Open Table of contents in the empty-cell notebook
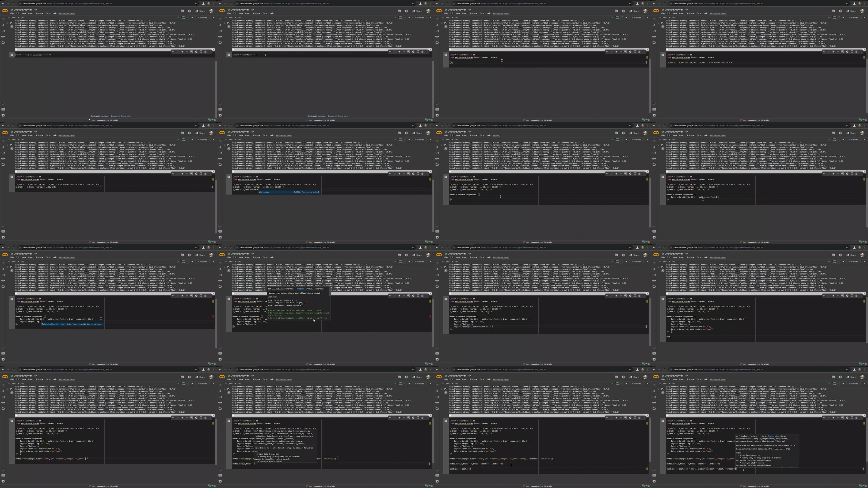868x488 pixels. click(x=3, y=19)
